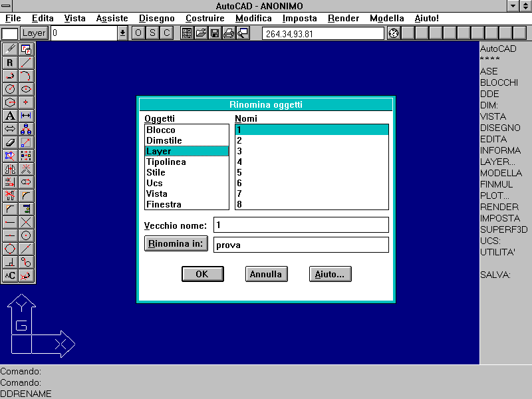Screen dimensions: 532x399
Task: Click SALVA: in the side screen menu
Action: [x=495, y=275]
